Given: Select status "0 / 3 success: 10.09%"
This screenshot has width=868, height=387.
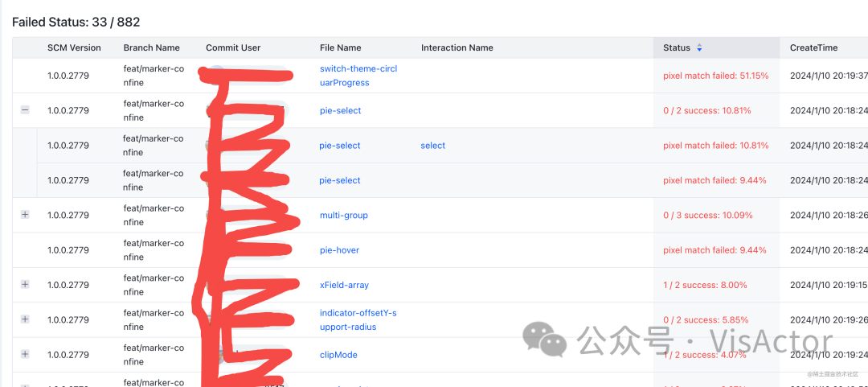Looking at the screenshot, I should tap(708, 215).
